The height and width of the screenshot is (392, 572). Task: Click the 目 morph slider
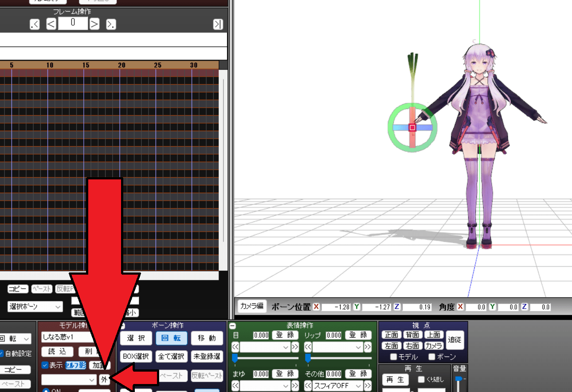265,358
